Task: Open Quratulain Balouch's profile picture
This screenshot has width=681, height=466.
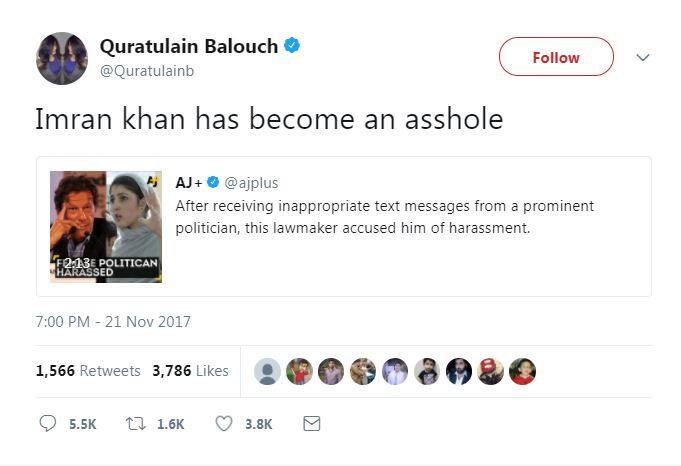Action: pos(62,58)
